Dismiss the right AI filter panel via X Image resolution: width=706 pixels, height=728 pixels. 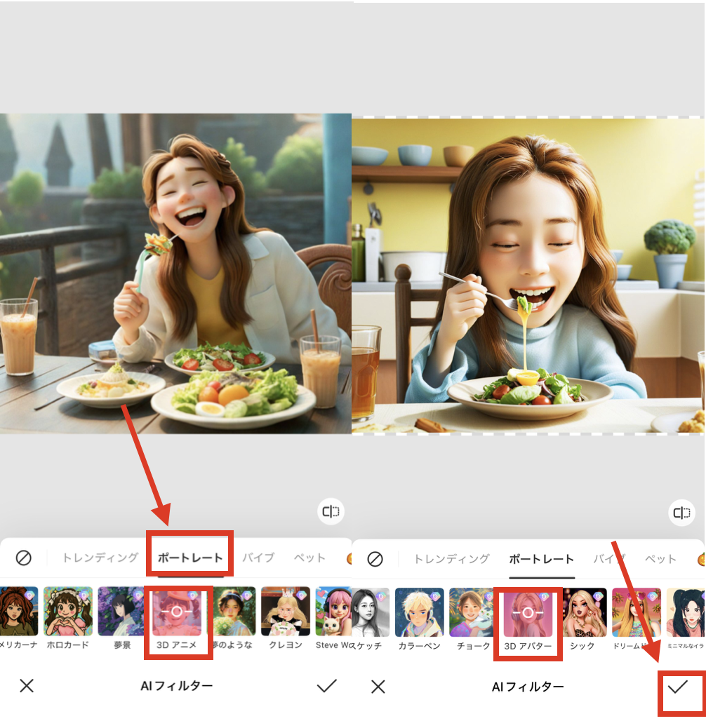point(376,687)
